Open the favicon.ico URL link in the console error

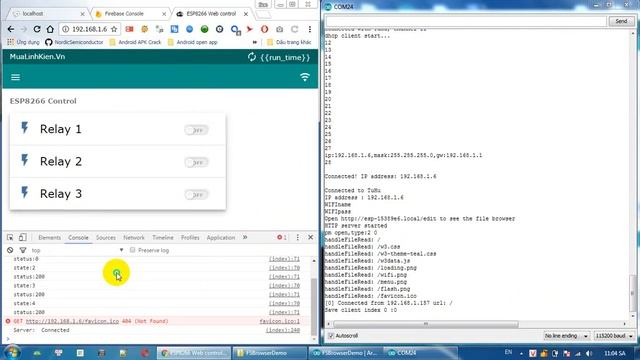click(x=72, y=321)
